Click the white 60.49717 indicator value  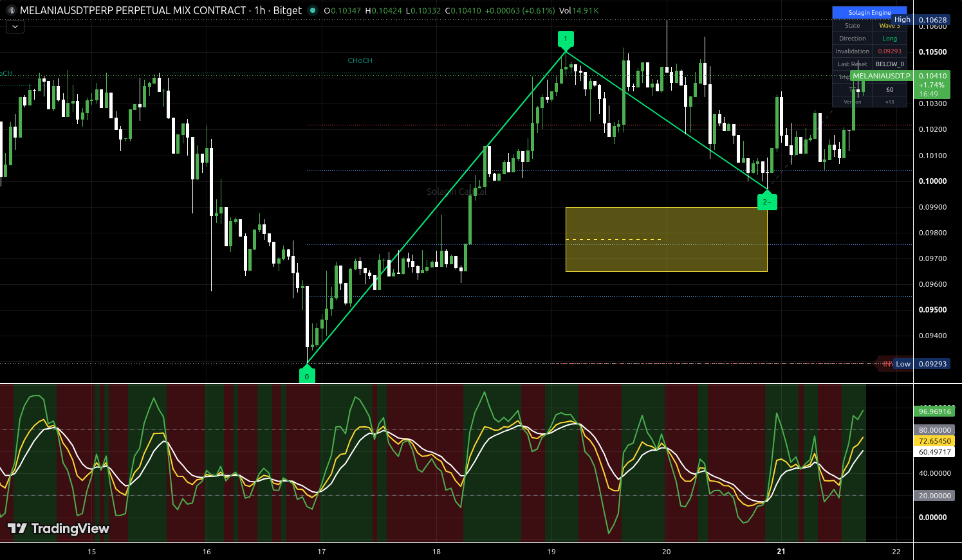934,452
